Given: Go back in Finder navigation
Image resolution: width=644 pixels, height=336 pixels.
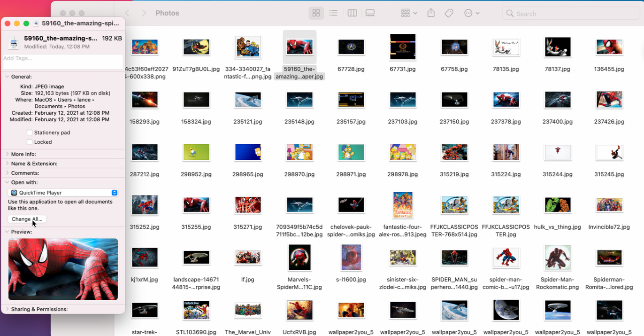Looking at the screenshot, I should click(x=127, y=13).
